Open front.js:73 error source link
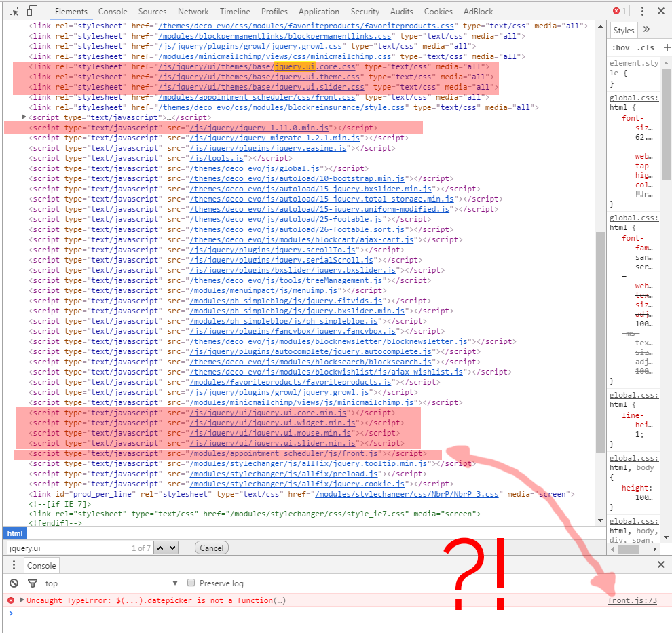 point(632,600)
